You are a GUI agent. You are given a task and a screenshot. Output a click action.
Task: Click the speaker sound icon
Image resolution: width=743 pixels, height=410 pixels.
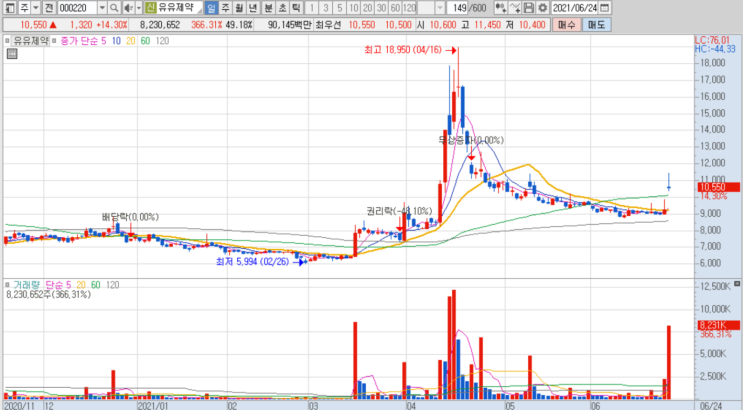pyautogui.click(x=127, y=8)
